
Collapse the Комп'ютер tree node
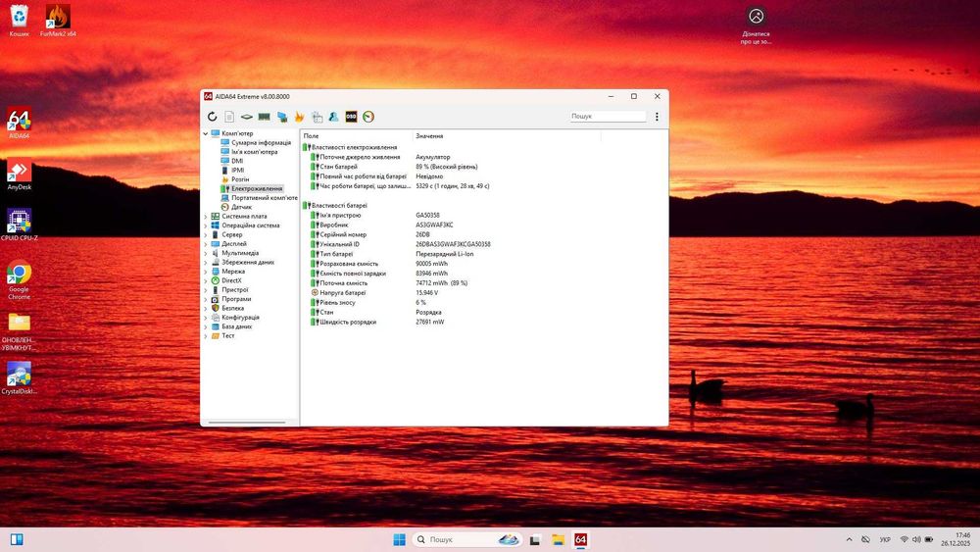pyautogui.click(x=206, y=133)
